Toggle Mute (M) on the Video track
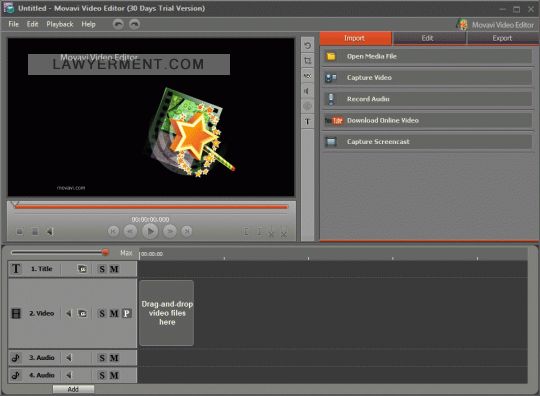Screen dimensions: 540x396 [x=114, y=313]
